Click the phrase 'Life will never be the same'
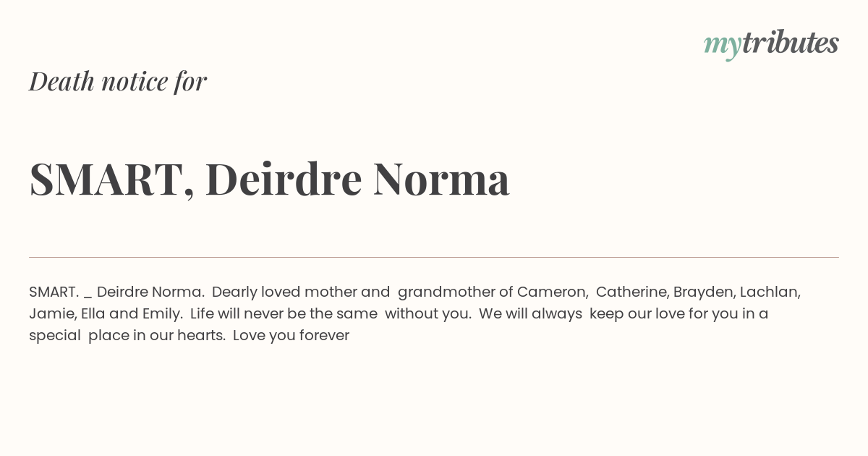 (x=284, y=313)
